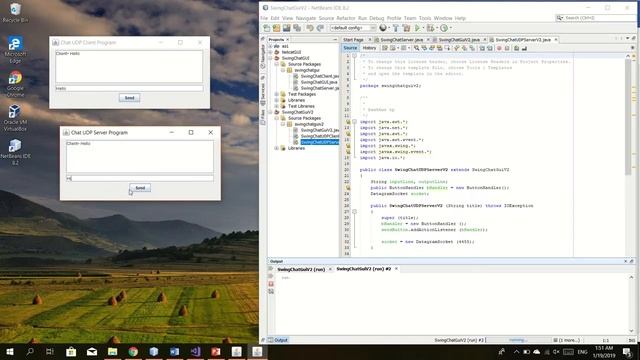Switch to SwingChatGuiV2 (run) #2 output tab
This screenshot has width=640, height=360.
coord(363,269)
